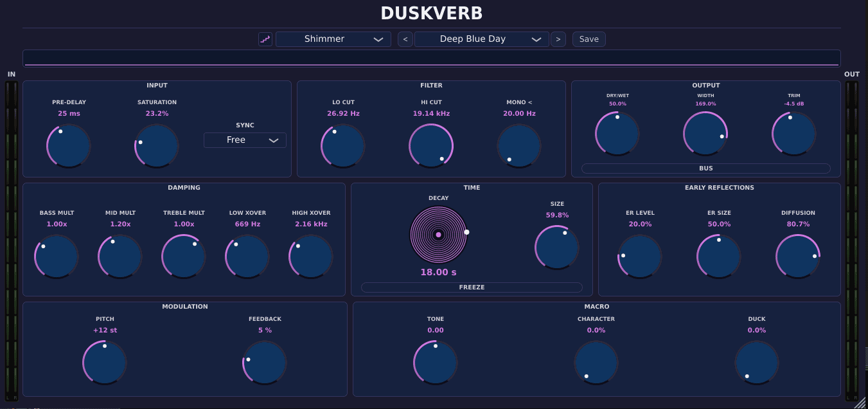The width and height of the screenshot is (868, 409).
Task: Click the Pre-Delay knob
Action: pos(69,145)
